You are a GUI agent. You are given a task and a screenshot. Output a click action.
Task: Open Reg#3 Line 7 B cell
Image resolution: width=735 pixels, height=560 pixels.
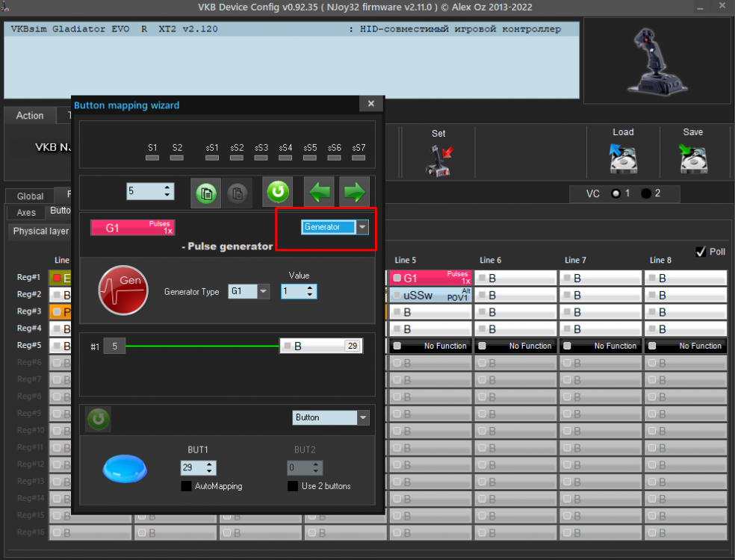[601, 312]
